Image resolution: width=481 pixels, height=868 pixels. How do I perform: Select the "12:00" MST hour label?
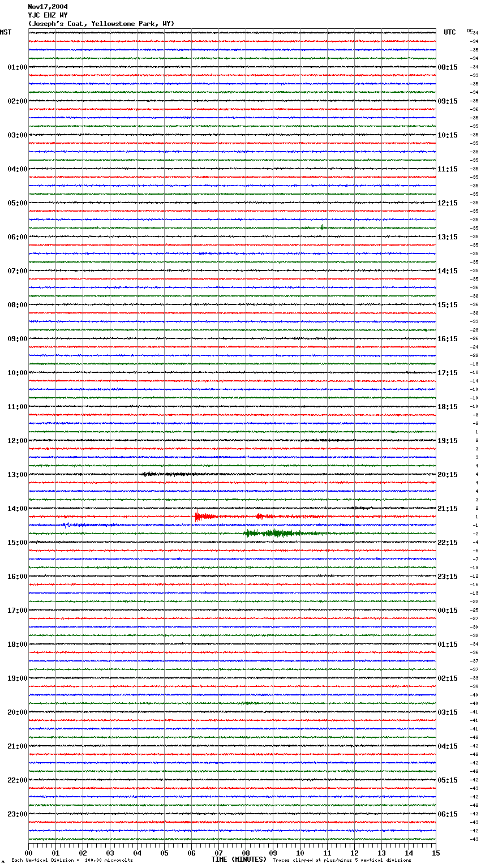click(x=18, y=441)
